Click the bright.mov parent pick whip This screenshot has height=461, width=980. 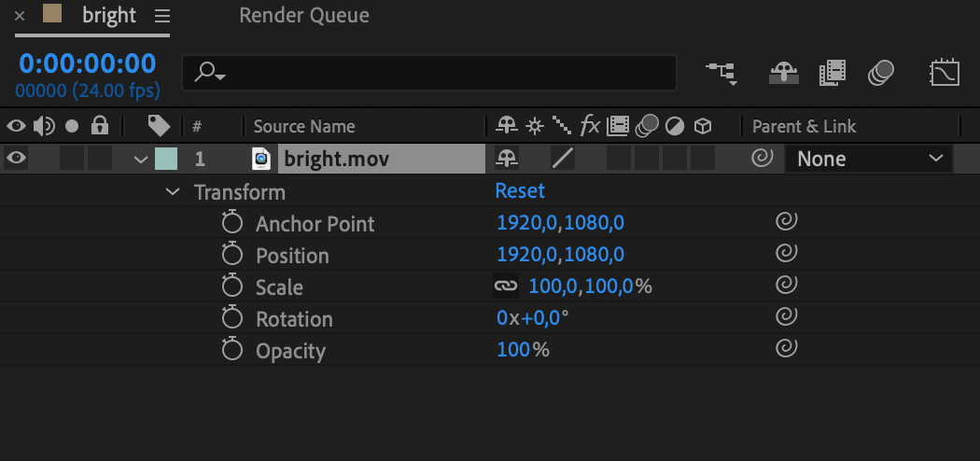pyautogui.click(x=762, y=159)
